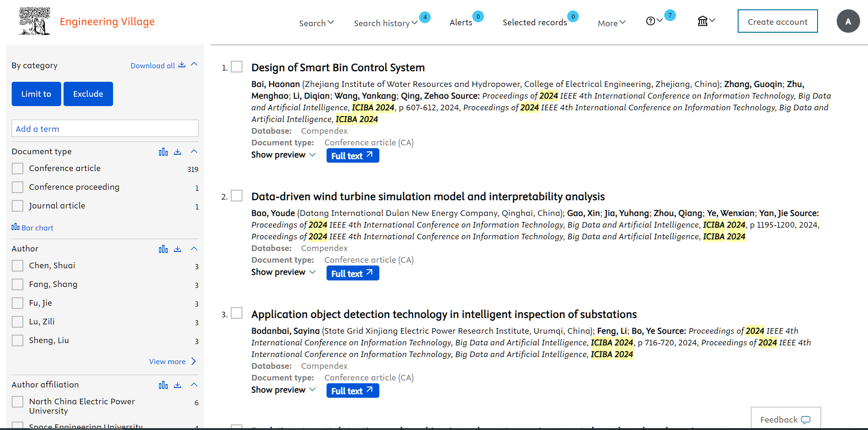Collapse the By category panel
Viewport: 868px width, 430px height.
click(194, 64)
